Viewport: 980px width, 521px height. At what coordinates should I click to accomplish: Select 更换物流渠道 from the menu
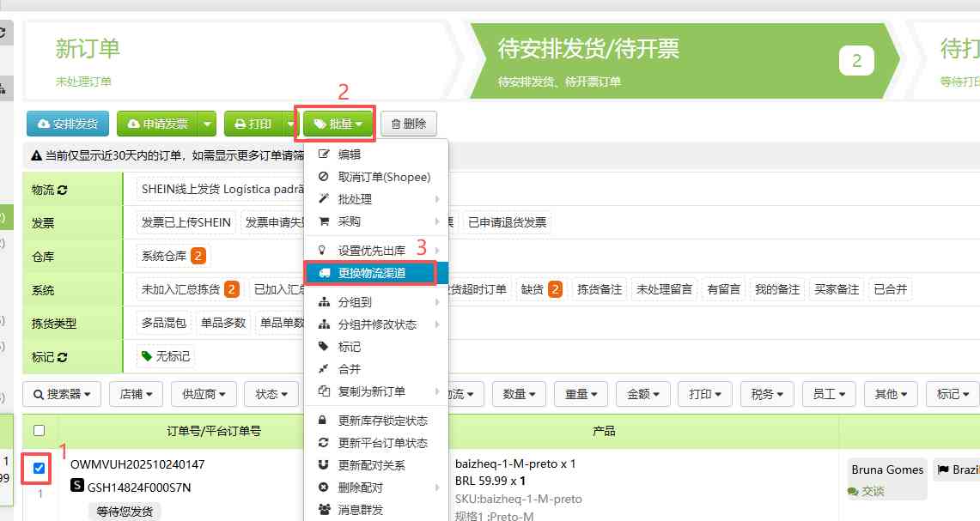[371, 273]
